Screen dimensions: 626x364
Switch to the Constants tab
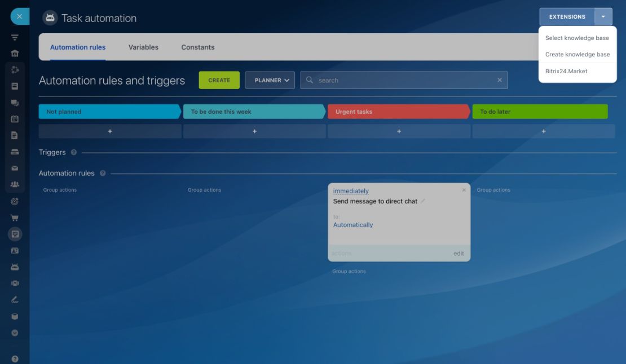pos(198,47)
